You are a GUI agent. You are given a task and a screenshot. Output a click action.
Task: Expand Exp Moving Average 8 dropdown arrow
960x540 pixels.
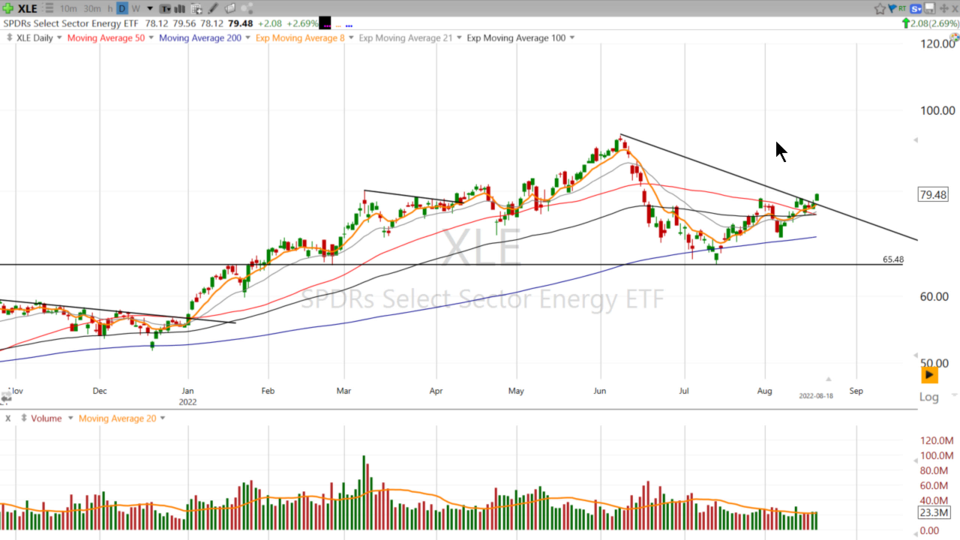pyautogui.click(x=351, y=38)
